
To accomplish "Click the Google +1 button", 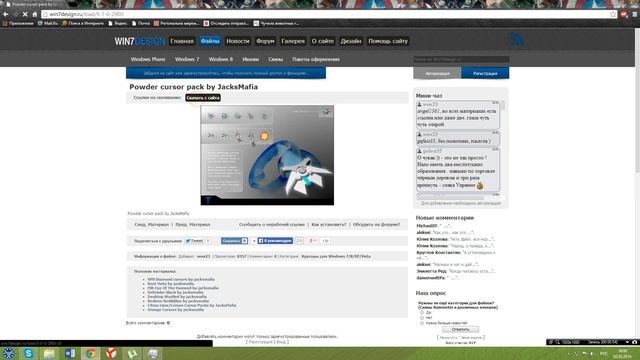I will (x=313, y=241).
